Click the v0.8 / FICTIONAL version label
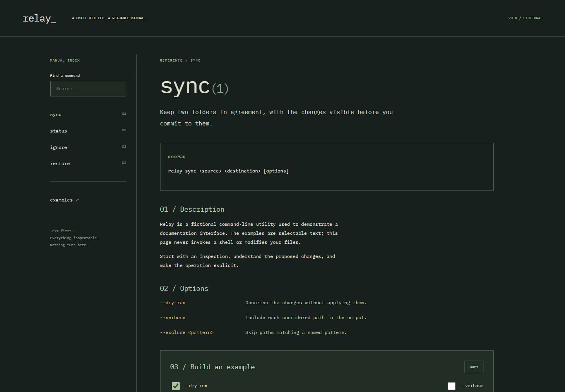This screenshot has height=392, width=565. pyautogui.click(x=525, y=18)
